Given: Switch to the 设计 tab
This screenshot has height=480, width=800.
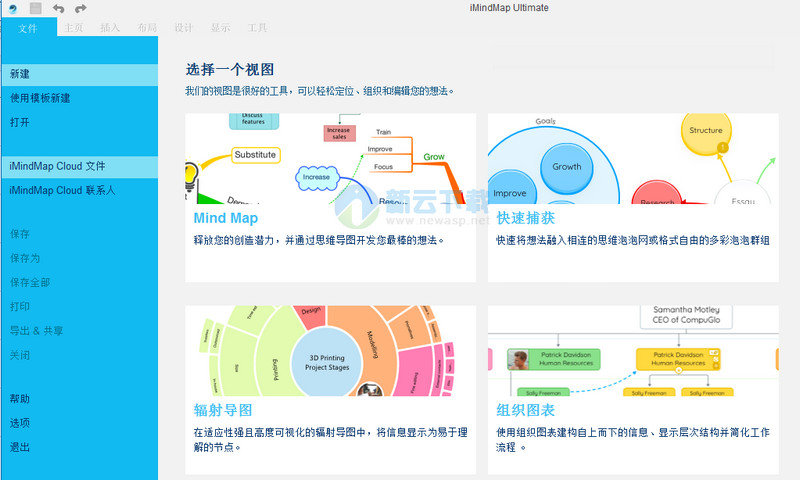Looking at the screenshot, I should (x=184, y=28).
